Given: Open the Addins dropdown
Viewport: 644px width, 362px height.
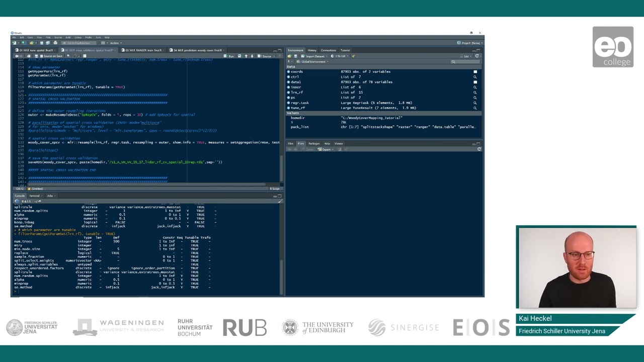Looking at the screenshot, I should pyautogui.click(x=116, y=43).
